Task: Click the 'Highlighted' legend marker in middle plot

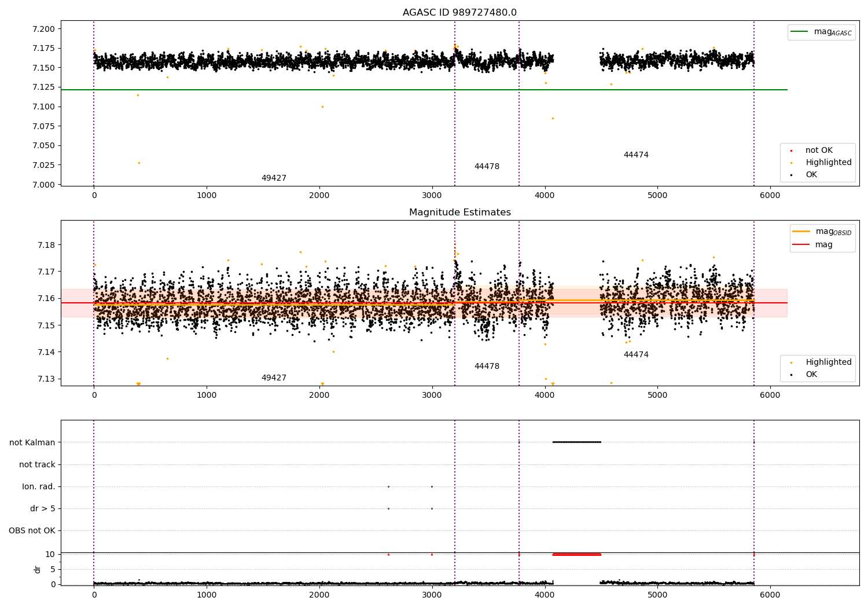Action: [791, 362]
